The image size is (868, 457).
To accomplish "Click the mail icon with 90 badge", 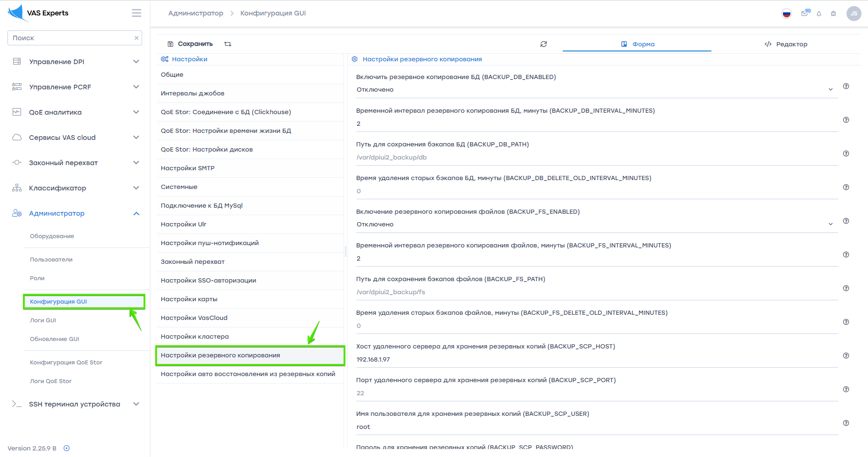I will pyautogui.click(x=804, y=14).
